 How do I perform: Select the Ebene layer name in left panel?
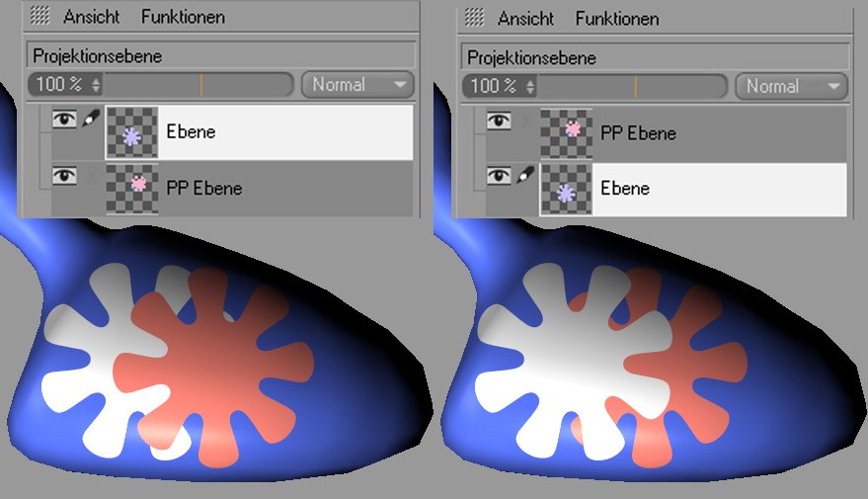pos(191,131)
